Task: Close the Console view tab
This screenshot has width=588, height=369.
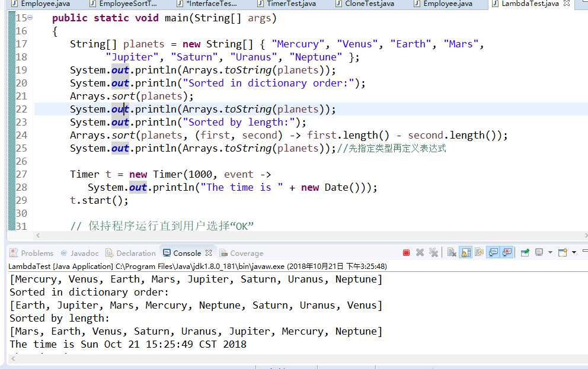Action: (x=209, y=253)
